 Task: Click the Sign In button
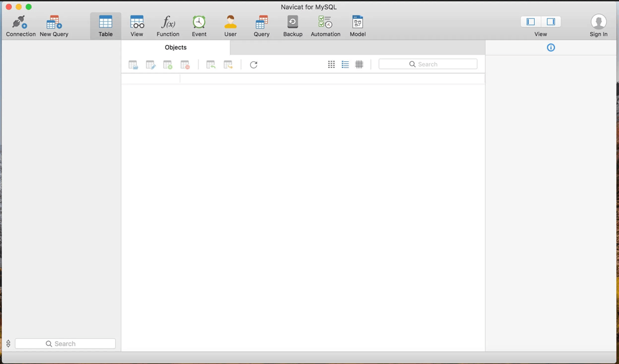click(598, 25)
